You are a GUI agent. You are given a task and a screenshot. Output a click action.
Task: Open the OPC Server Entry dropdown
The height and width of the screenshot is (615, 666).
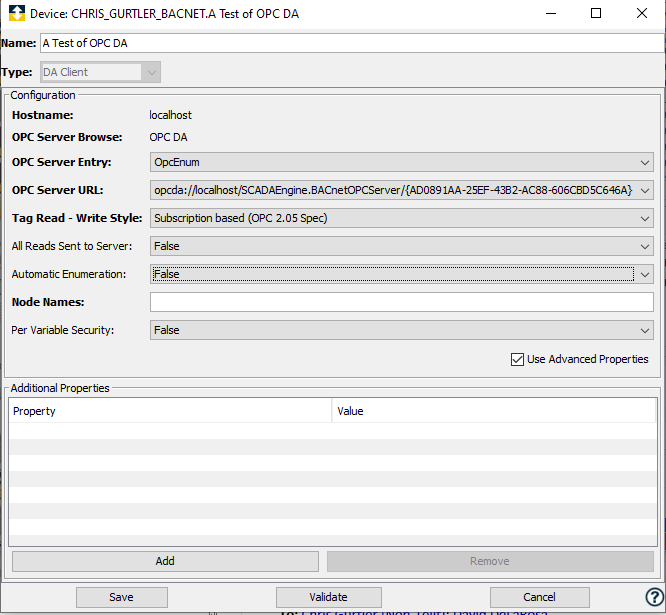(x=402, y=162)
